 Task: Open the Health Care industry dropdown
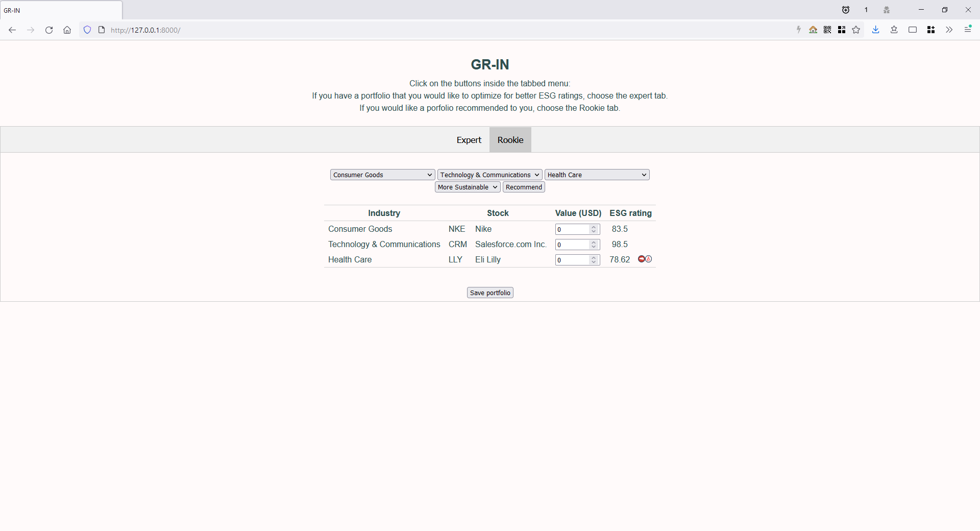[x=597, y=175]
